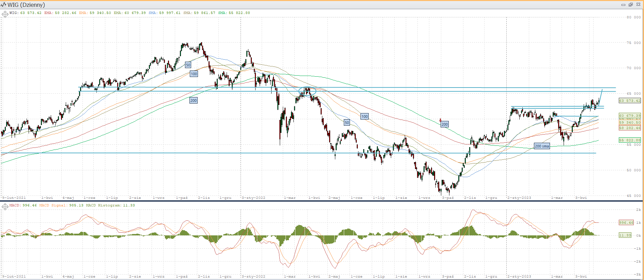This screenshot has height=280, width=644.
Task: Click the 63 573.42 price tag on axis
Action: [630, 101]
